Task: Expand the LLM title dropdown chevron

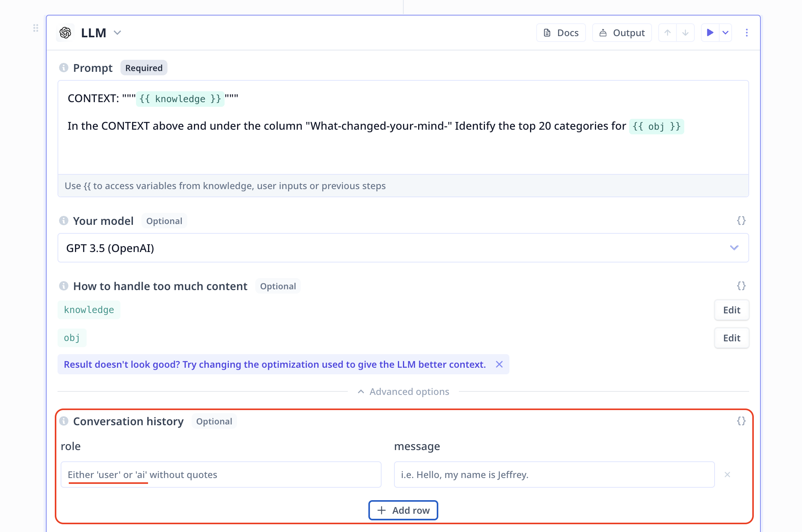Action: tap(117, 33)
